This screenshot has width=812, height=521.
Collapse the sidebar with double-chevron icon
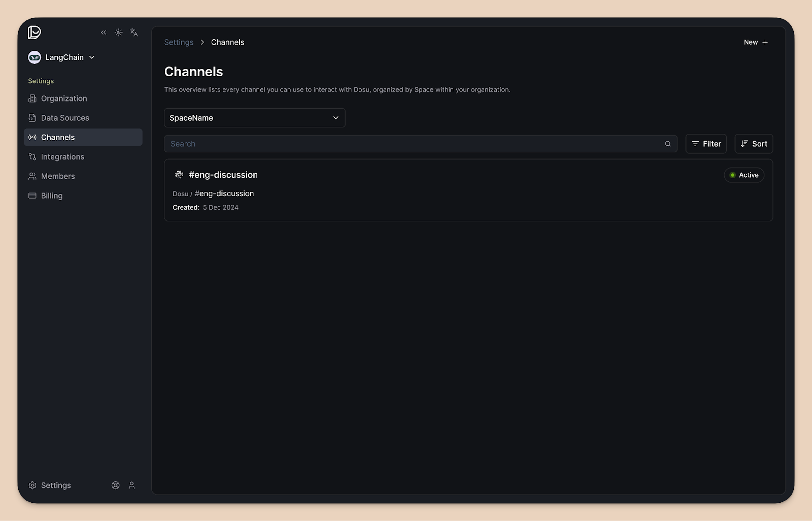104,32
